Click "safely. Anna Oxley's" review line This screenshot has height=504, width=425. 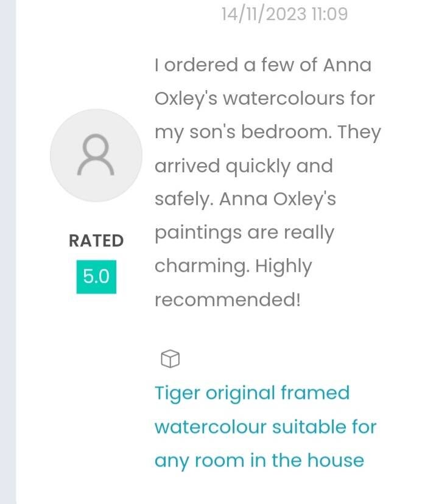245,199
